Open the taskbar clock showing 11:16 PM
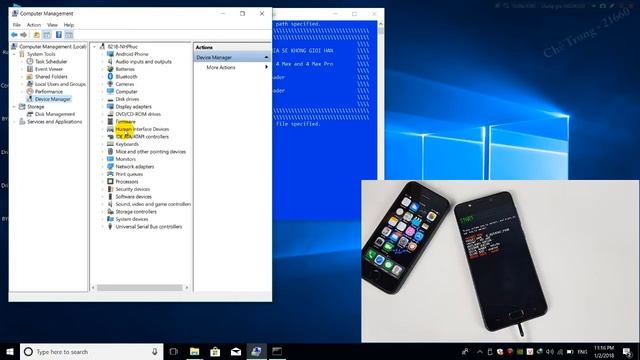The height and width of the screenshot is (360, 640). [x=604, y=351]
